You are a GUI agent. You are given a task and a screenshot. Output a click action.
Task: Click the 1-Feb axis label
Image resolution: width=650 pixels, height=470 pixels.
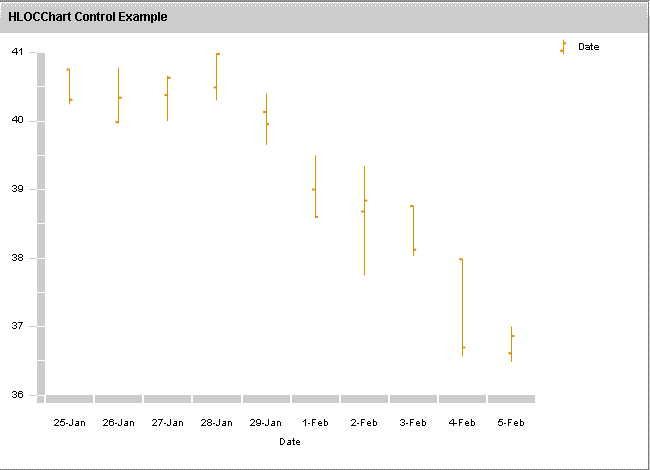click(315, 423)
